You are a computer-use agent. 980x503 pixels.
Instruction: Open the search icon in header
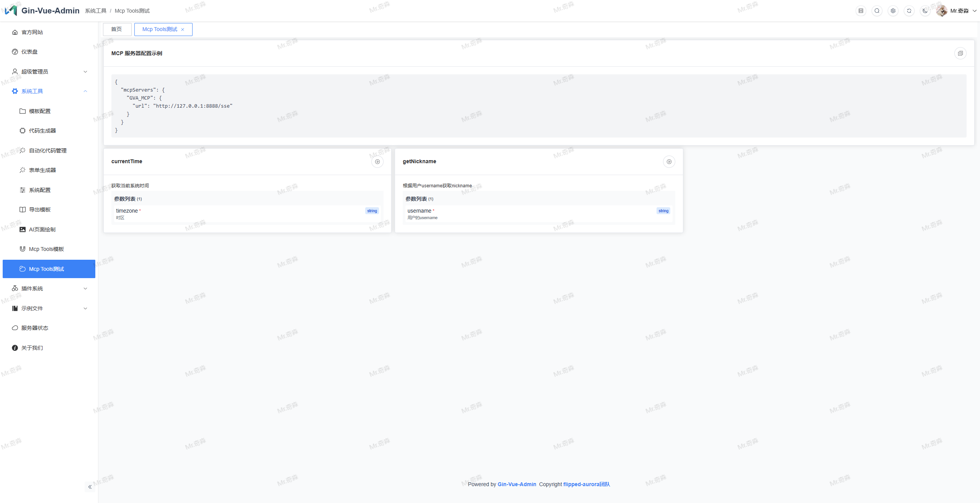tap(877, 11)
